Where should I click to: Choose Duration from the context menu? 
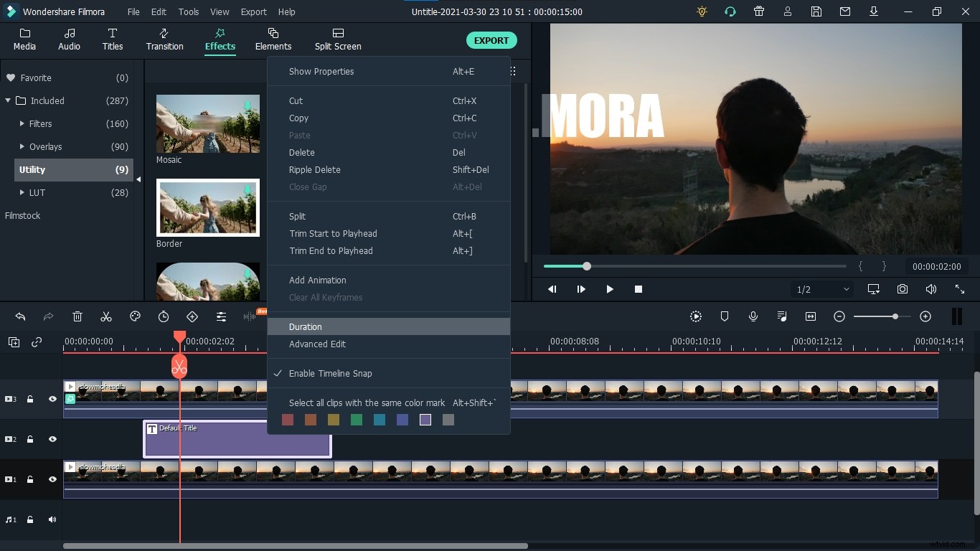point(306,326)
